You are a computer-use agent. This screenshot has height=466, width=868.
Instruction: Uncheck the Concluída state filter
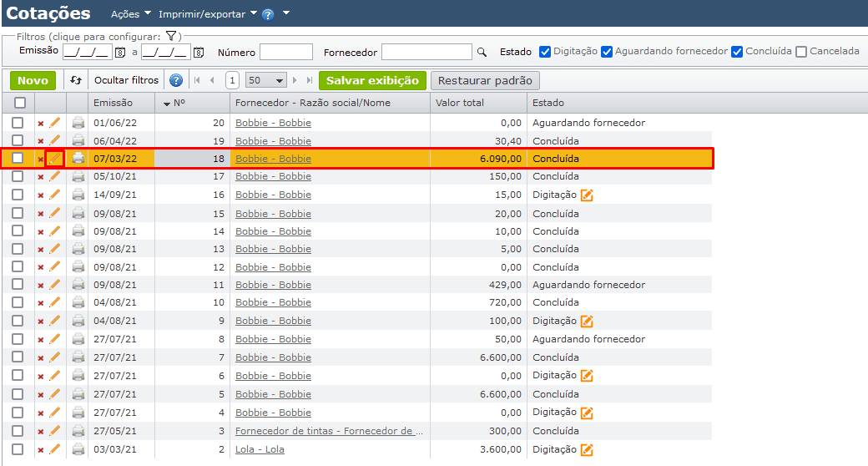pyautogui.click(x=737, y=52)
